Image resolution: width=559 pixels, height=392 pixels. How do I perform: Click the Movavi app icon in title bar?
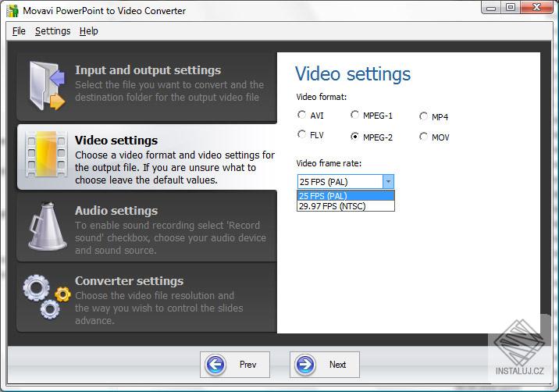click(12, 11)
